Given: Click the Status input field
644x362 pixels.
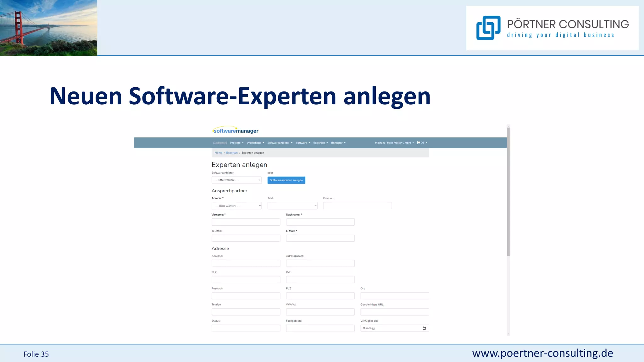Looking at the screenshot, I should pyautogui.click(x=246, y=328).
